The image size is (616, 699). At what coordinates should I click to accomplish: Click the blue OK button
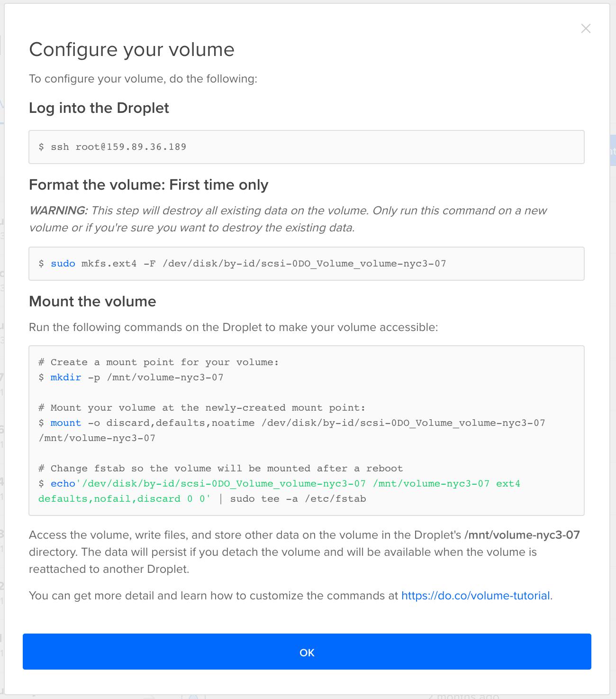pos(307,652)
